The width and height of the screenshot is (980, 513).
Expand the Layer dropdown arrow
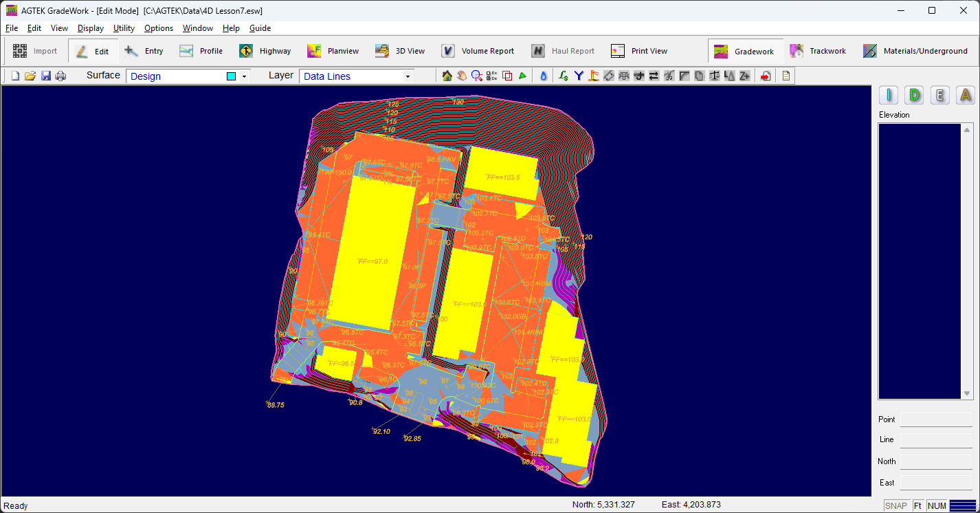[408, 76]
